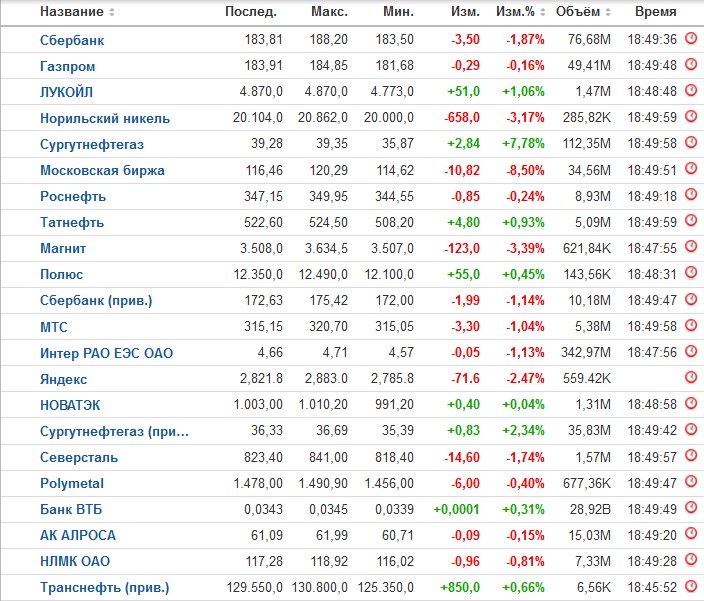
Task: Open the Яндекс stock link
Action: pyautogui.click(x=63, y=379)
